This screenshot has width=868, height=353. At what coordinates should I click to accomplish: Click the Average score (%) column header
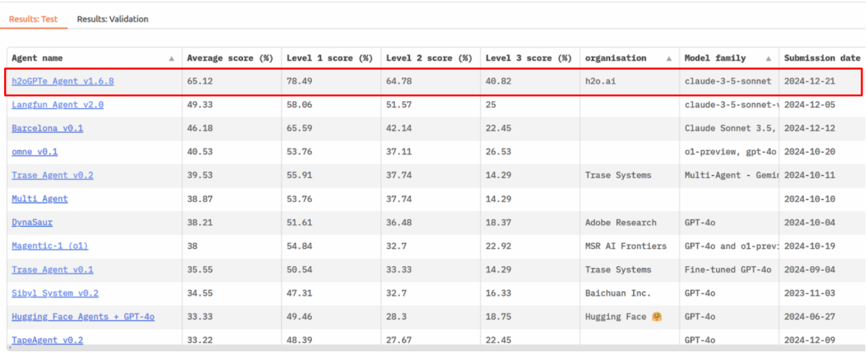pos(229,58)
